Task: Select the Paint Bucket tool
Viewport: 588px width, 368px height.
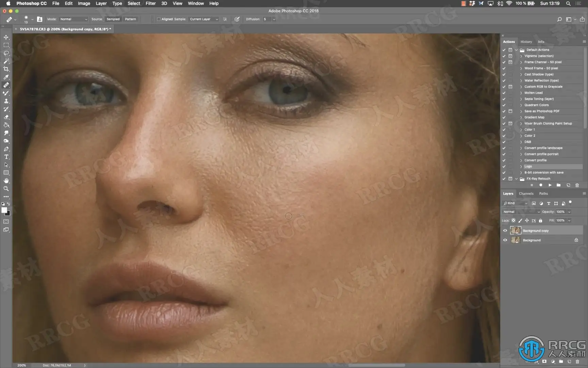Action: [x=6, y=125]
